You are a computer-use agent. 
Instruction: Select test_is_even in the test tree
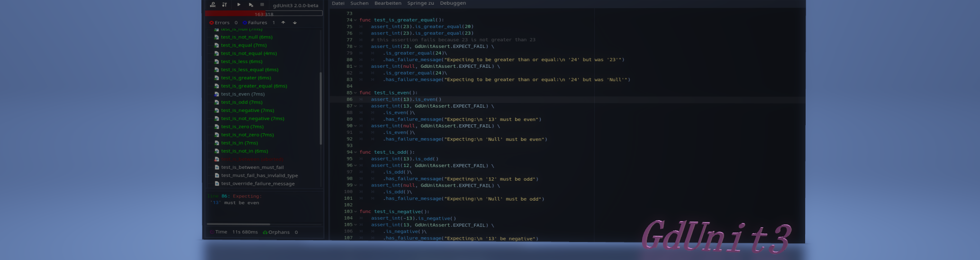click(243, 94)
